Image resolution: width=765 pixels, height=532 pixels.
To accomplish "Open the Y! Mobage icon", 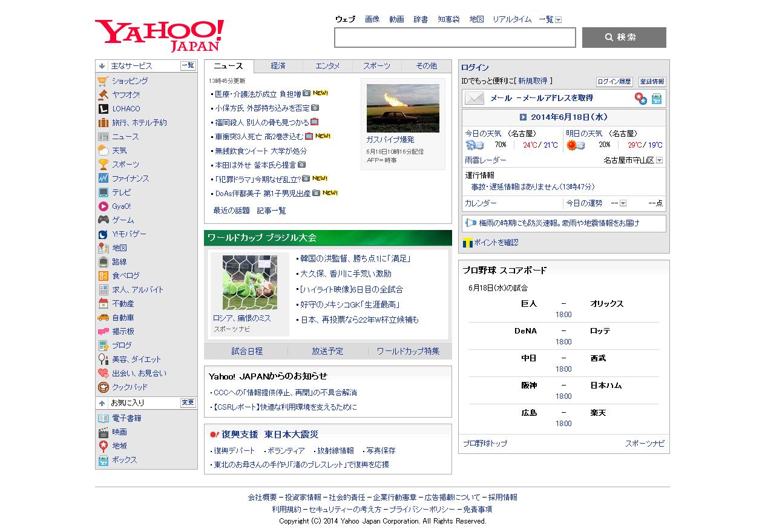I will click(x=103, y=234).
